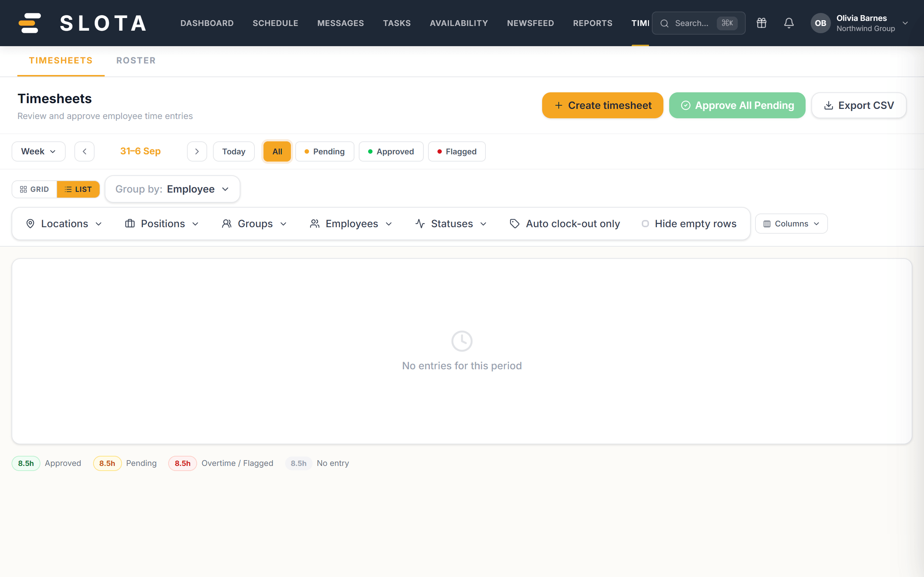This screenshot has height=577, width=924.
Task: Go to the previous week with the left arrow
Action: point(84,151)
